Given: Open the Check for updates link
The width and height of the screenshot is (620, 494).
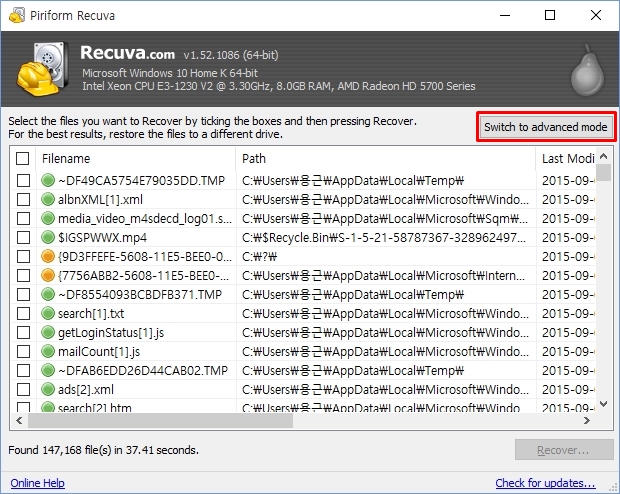Looking at the screenshot, I should point(545,483).
